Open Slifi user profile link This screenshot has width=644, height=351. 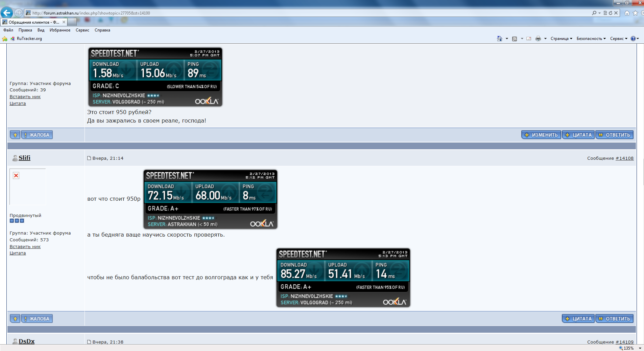tap(24, 158)
